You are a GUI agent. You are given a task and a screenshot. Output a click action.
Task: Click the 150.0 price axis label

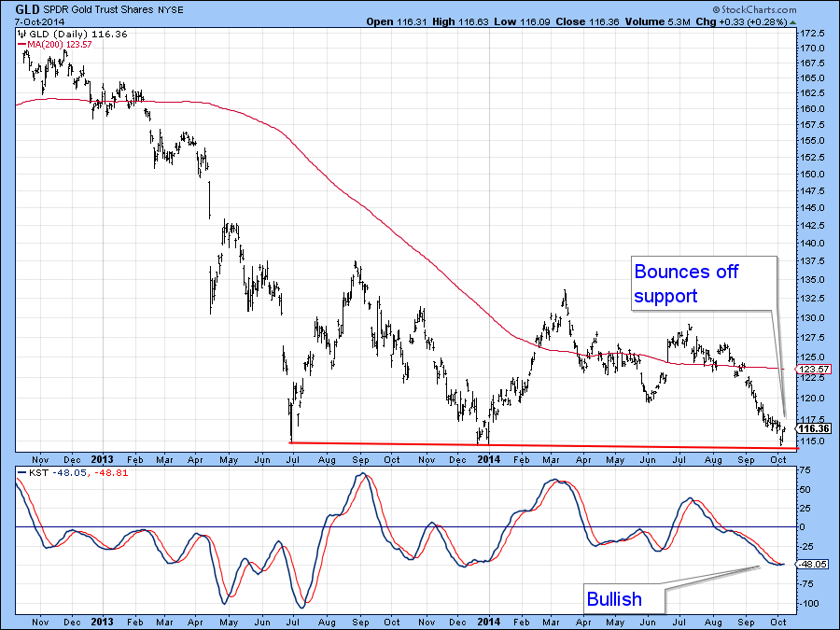pyautogui.click(x=813, y=175)
